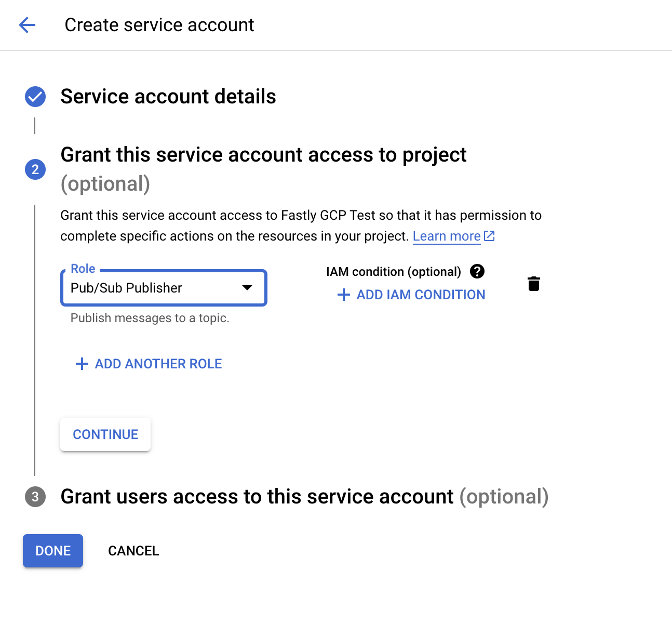The height and width of the screenshot is (637, 672).
Task: Click the step 3 numbered circle
Action: click(35, 497)
